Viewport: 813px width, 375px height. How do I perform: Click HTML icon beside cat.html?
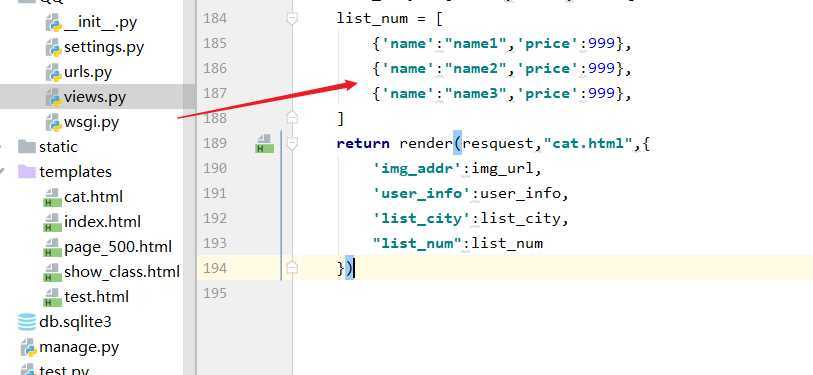[x=53, y=198]
